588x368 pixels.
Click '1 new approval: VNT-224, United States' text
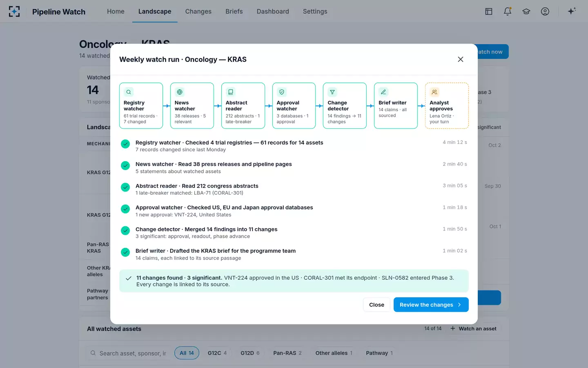pos(183,215)
